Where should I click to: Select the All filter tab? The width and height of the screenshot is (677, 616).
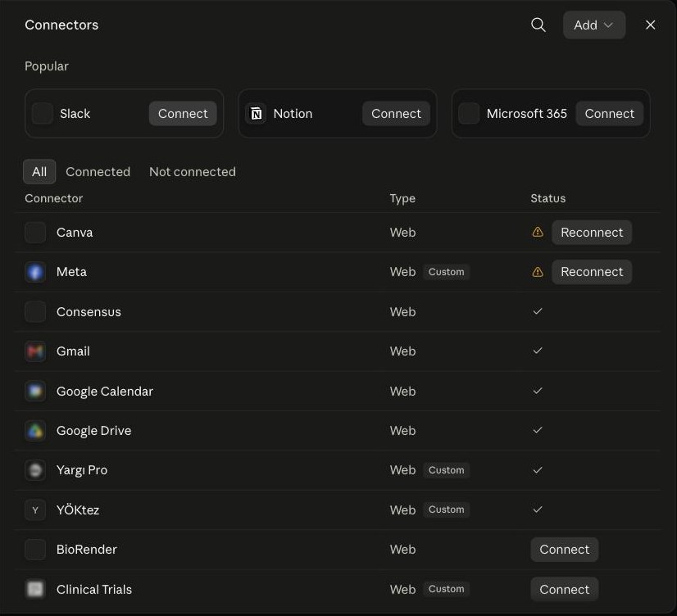click(39, 172)
